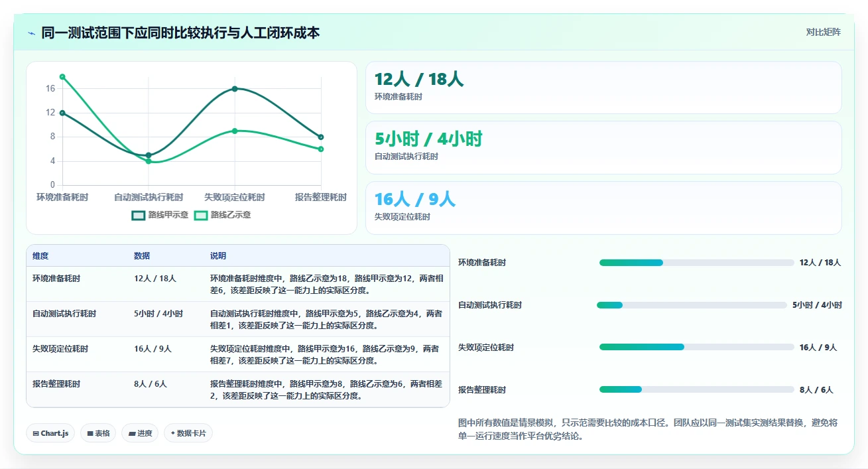Screen dimensions: 868x469
Task: Click the 环境准备耗时 x-axis label
Action: click(62, 197)
